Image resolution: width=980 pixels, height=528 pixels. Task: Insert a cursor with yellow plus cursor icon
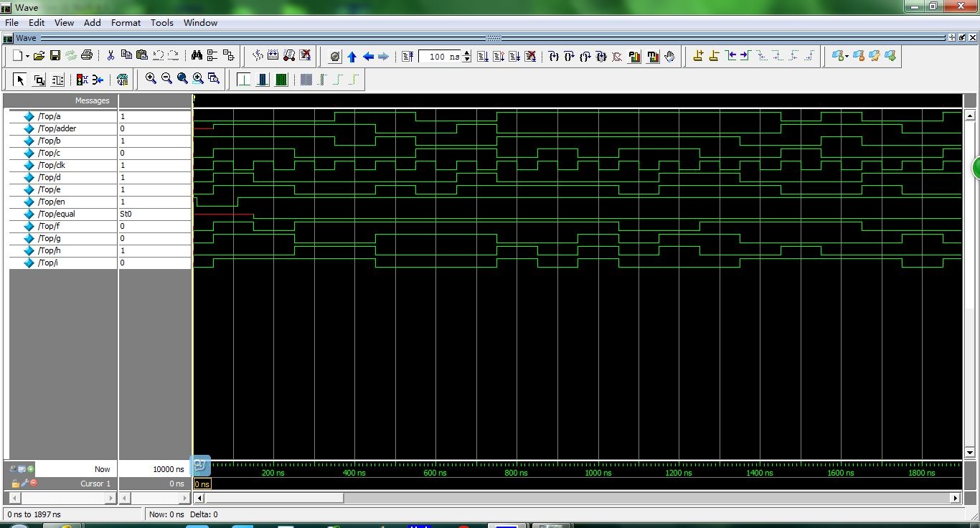[697, 55]
